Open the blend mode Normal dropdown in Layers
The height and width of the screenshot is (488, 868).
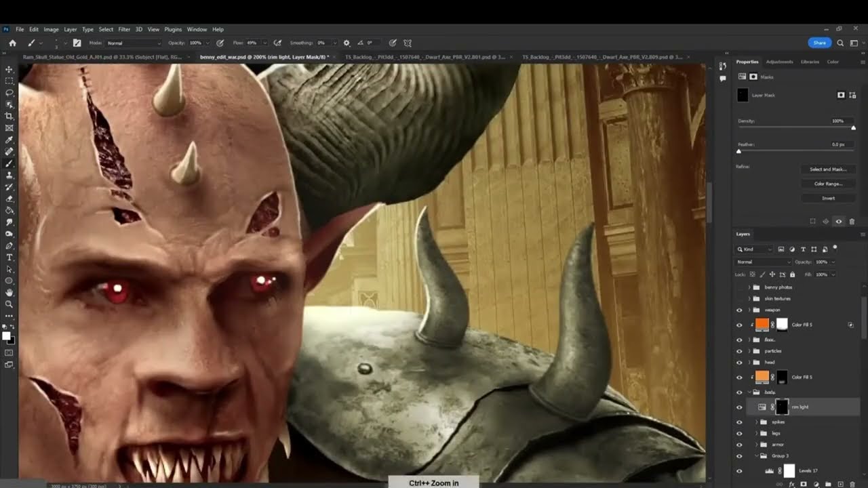pyautogui.click(x=764, y=262)
